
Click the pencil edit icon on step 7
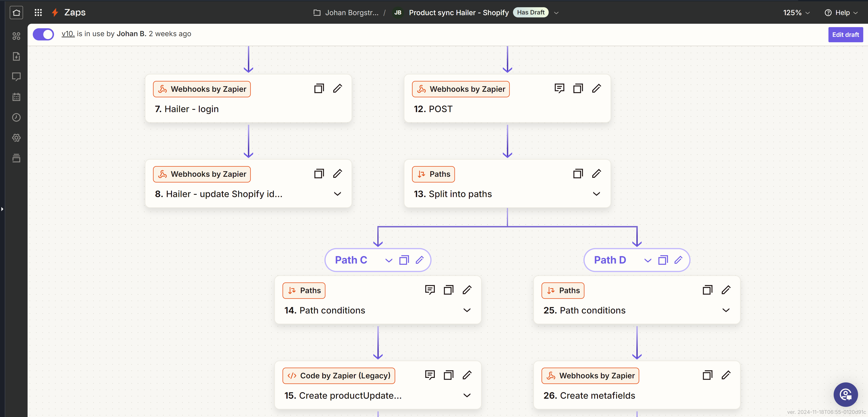pos(337,88)
